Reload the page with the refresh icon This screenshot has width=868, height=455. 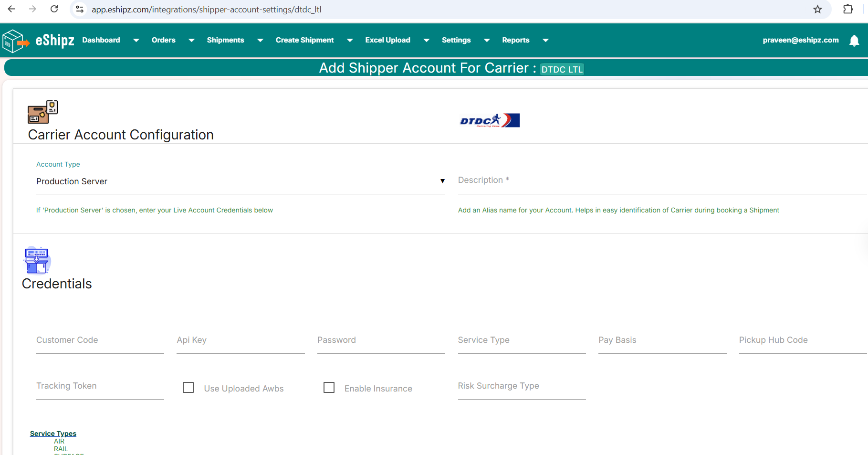(54, 9)
